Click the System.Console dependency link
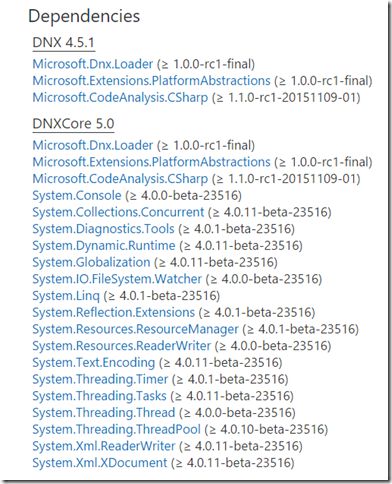This screenshot has width=392, height=484. click(77, 195)
